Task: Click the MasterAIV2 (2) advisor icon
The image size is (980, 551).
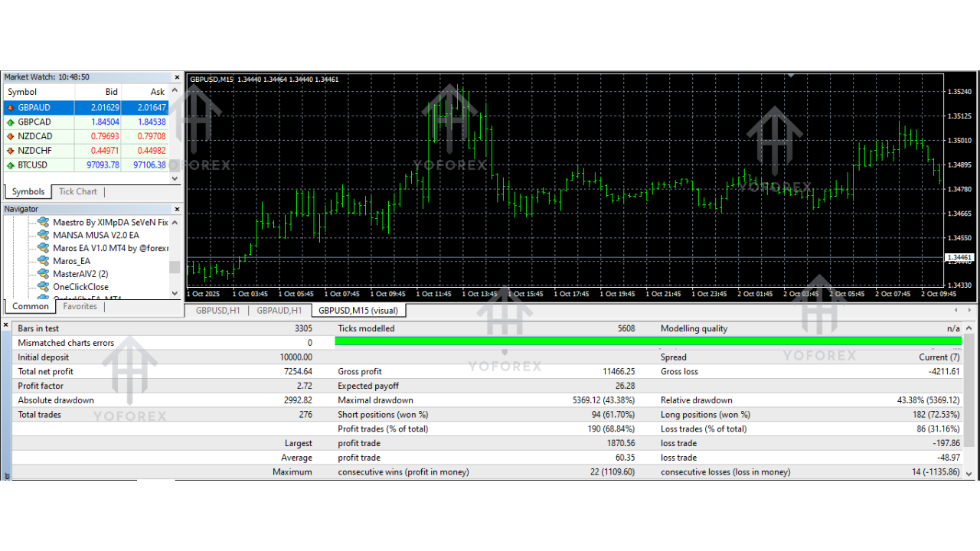Action: click(43, 273)
